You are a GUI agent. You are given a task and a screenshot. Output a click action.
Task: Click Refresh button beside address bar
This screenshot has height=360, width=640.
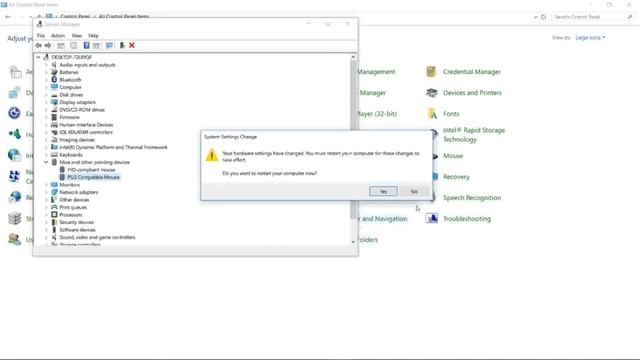(543, 17)
